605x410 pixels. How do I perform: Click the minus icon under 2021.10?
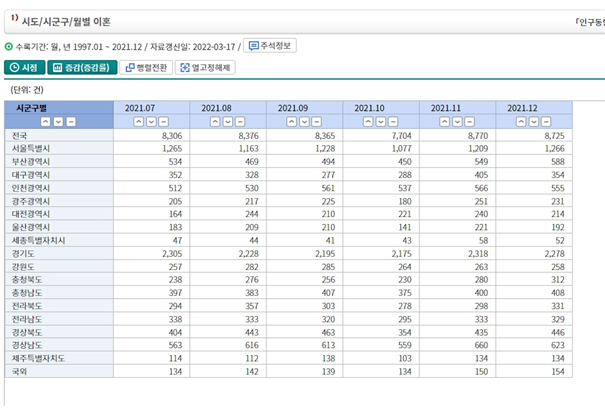click(393, 122)
